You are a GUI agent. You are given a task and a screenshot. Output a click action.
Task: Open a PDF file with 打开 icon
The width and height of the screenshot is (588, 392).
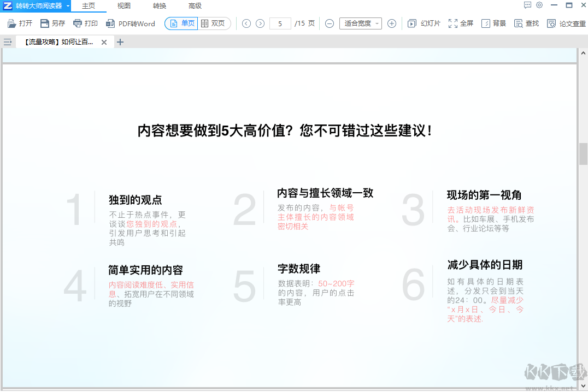[x=20, y=23]
